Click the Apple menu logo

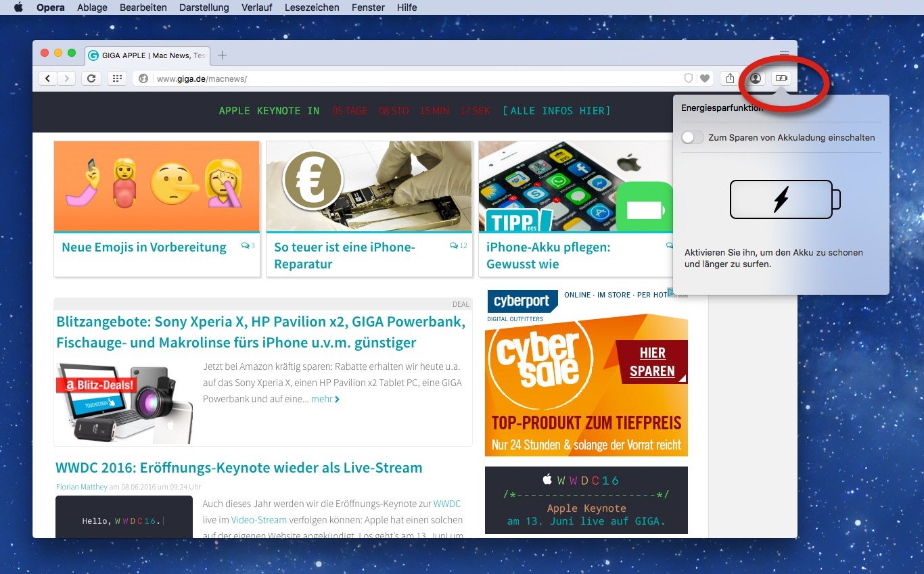click(18, 7)
